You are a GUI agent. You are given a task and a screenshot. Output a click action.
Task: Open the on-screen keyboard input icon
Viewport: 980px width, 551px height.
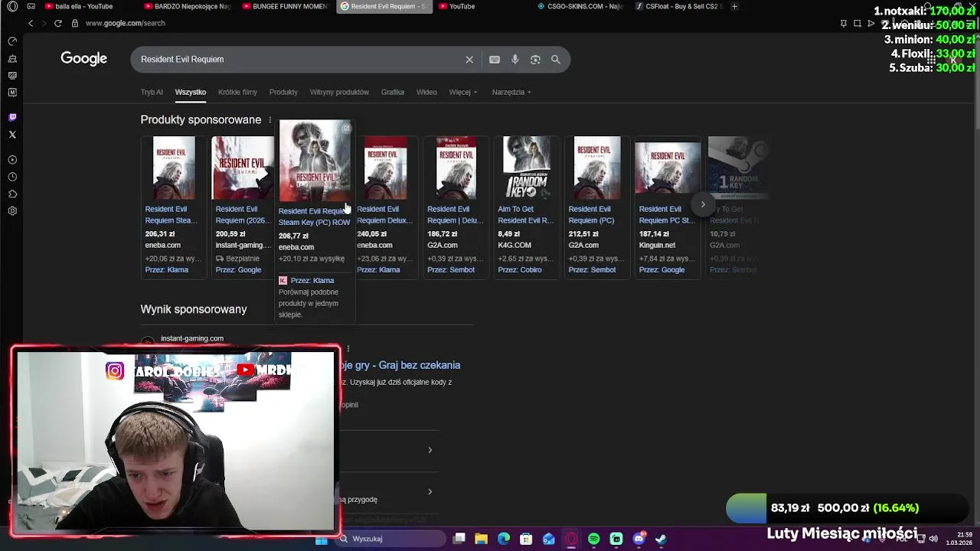pyautogui.click(x=495, y=60)
